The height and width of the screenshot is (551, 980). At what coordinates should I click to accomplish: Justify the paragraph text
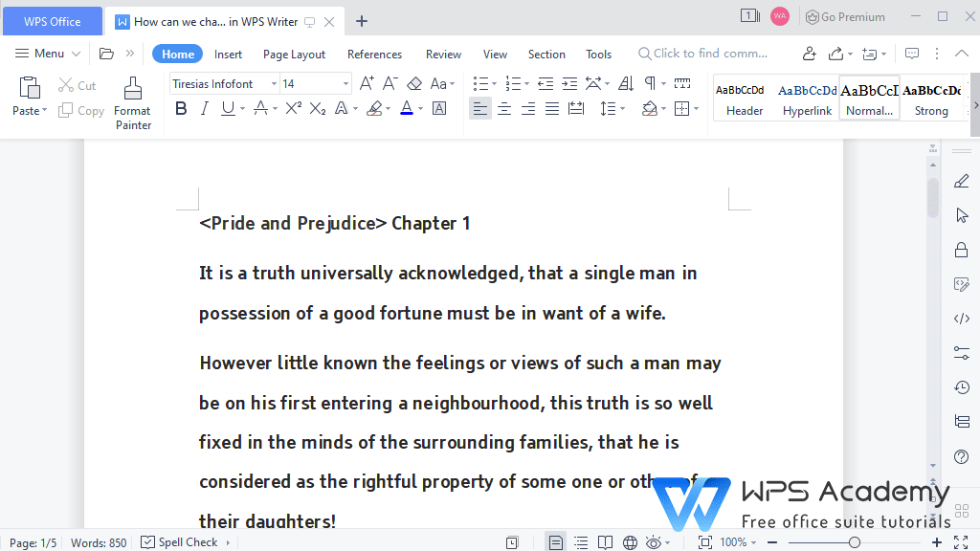tap(552, 109)
